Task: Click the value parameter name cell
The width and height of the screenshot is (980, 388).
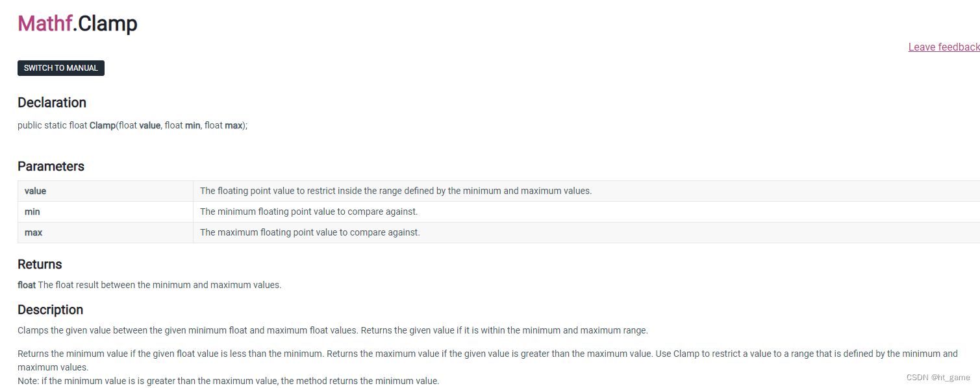Action: tap(105, 191)
